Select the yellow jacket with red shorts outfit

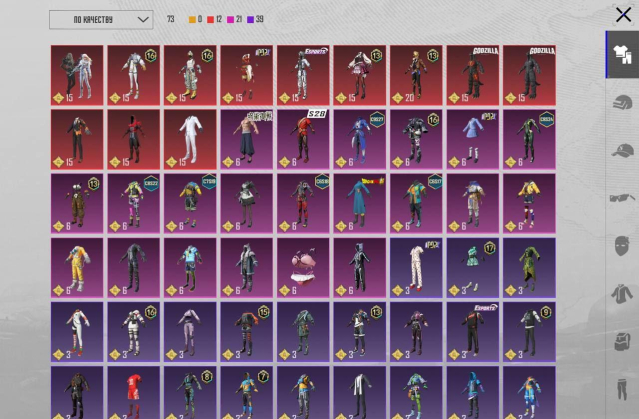[529, 203]
